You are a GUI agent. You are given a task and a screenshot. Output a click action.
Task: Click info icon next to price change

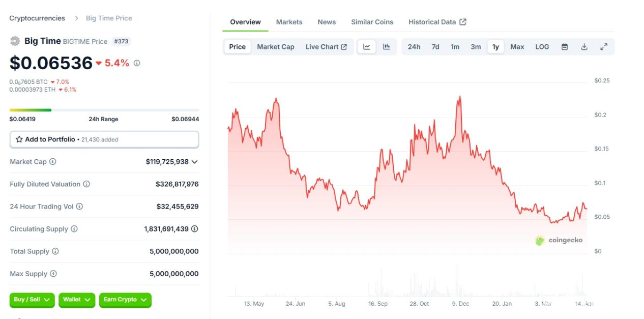pos(137,63)
